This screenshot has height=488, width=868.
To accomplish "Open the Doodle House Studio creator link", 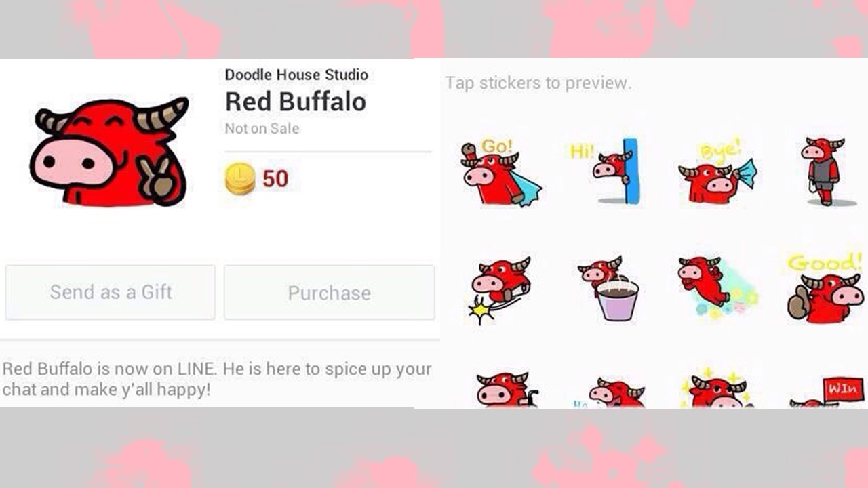I will click(x=296, y=75).
